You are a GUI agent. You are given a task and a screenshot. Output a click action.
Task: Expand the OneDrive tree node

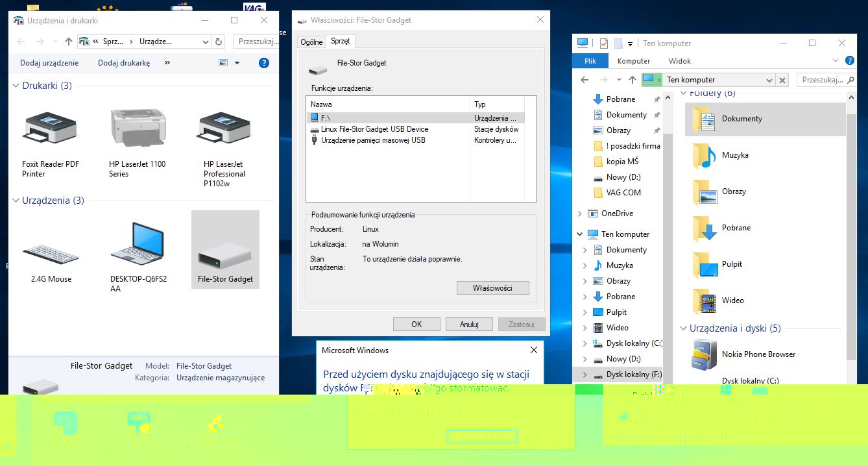[x=580, y=214]
